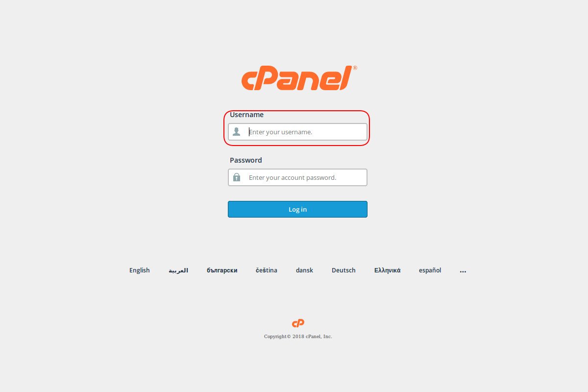Switch language to español
This screenshot has height=392, width=588.
[x=430, y=270]
